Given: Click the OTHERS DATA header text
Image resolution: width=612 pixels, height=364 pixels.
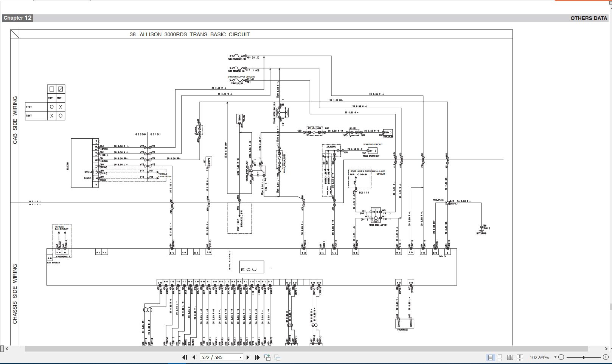Looking at the screenshot, I should pos(589,18).
